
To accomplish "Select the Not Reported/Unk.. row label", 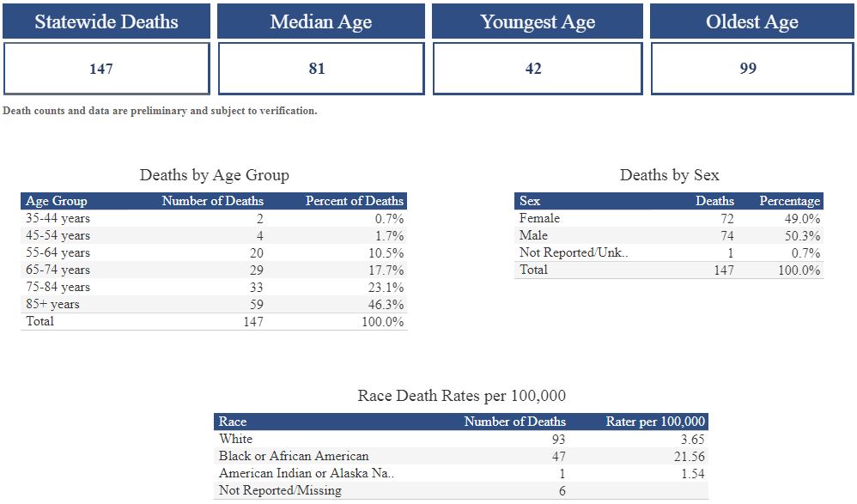I will (x=574, y=252).
